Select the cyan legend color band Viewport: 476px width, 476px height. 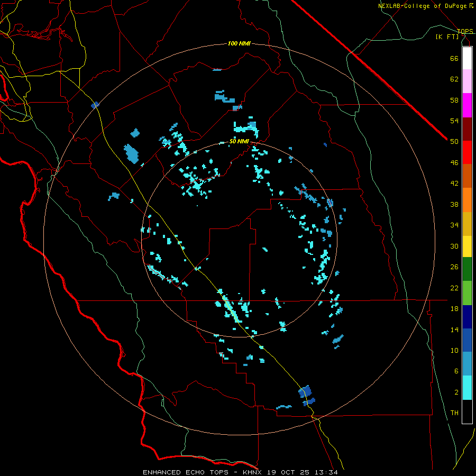(x=467, y=388)
